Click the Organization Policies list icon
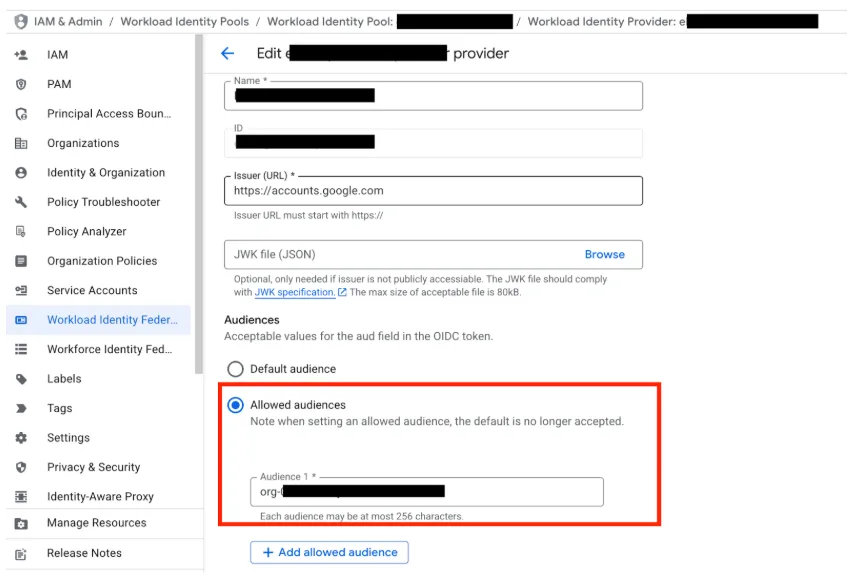 coord(21,261)
